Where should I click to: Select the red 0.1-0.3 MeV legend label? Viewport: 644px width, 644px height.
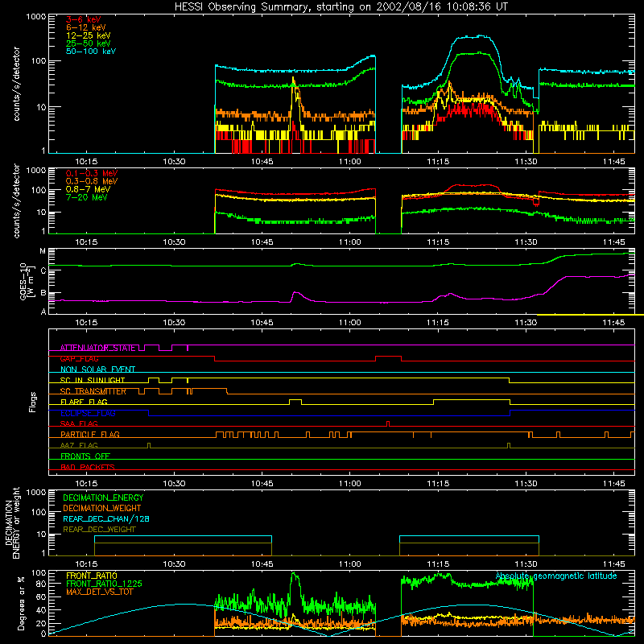click(92, 173)
